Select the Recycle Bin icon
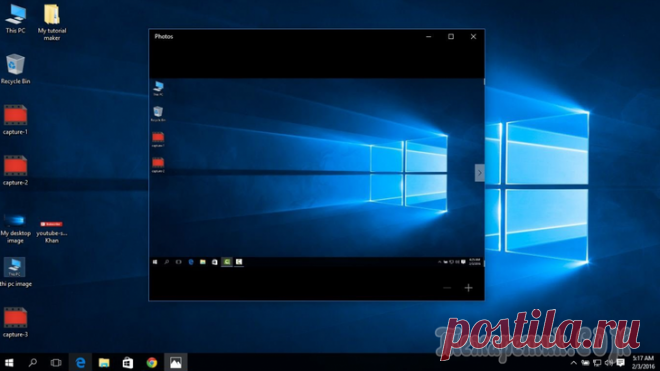 16,69
